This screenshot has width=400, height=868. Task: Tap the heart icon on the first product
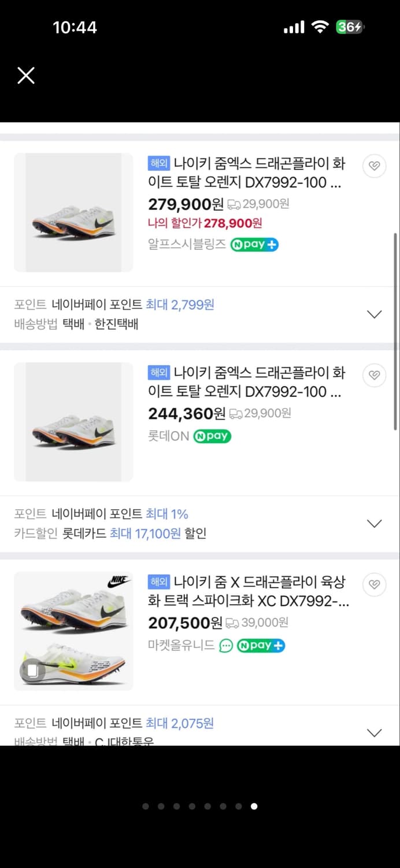coord(374,165)
